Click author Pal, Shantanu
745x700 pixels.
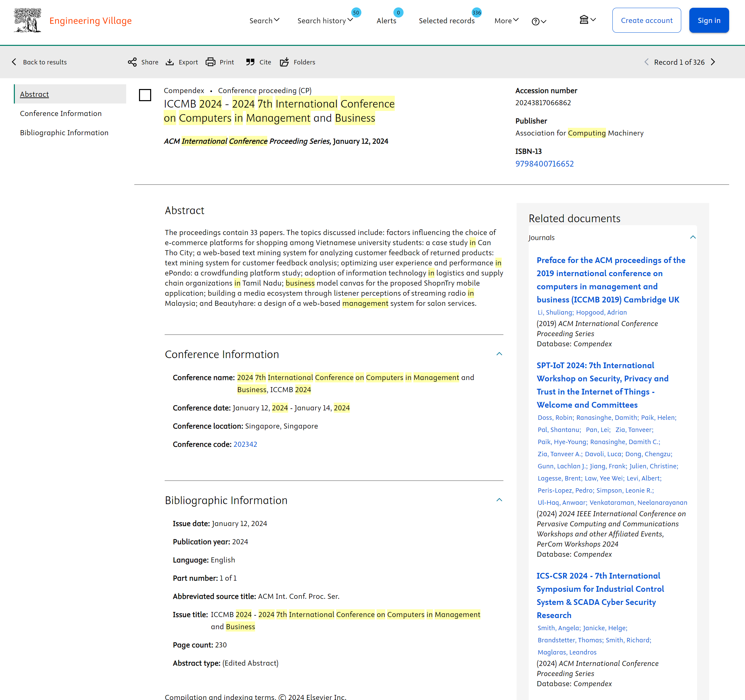pyautogui.click(x=559, y=430)
